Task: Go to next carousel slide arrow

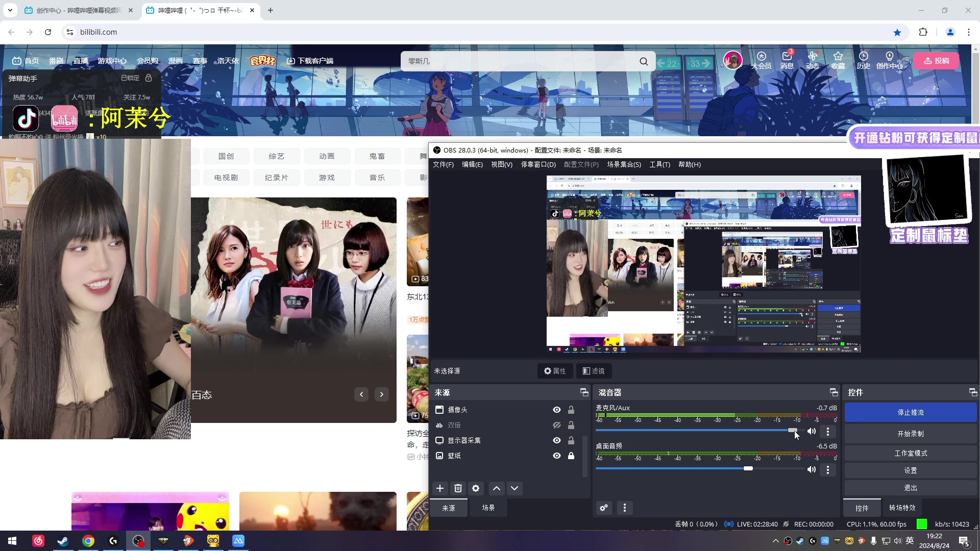Action: pyautogui.click(x=381, y=394)
